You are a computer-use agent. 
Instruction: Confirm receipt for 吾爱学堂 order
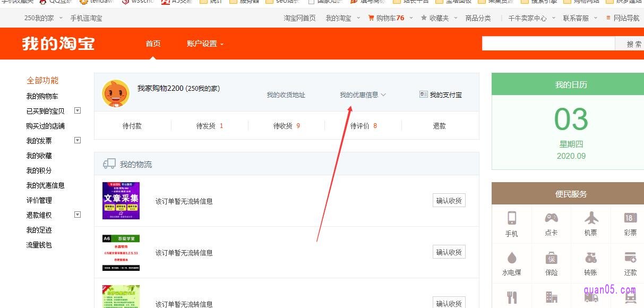[x=449, y=252]
